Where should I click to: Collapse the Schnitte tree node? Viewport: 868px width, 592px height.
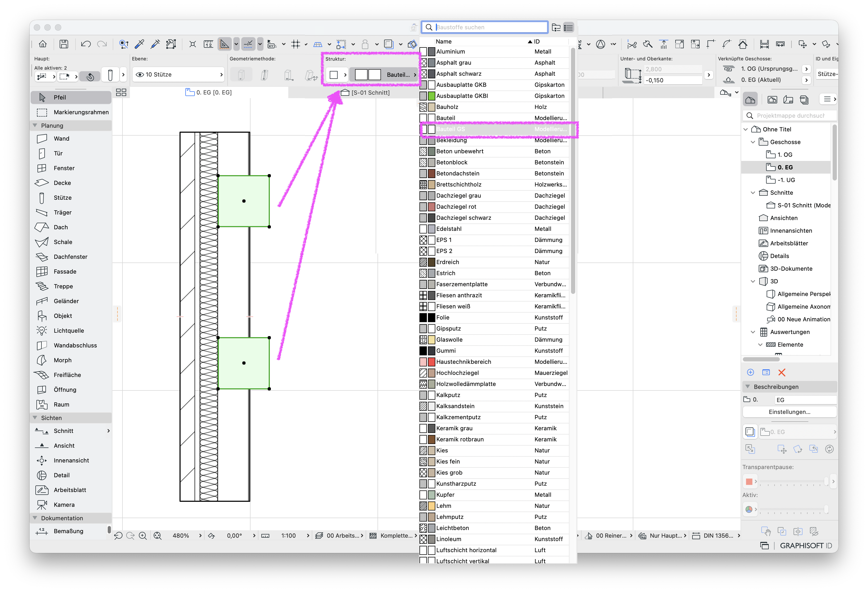(753, 193)
